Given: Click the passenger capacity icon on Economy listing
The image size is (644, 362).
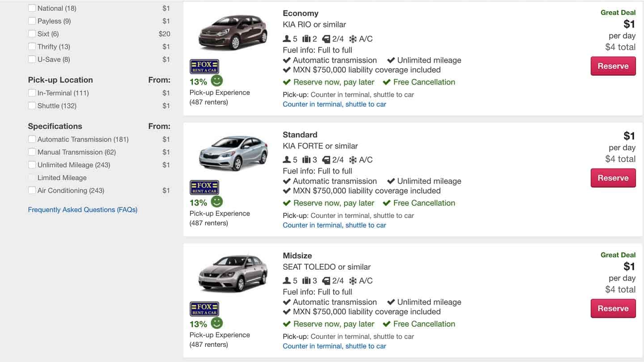Looking at the screenshot, I should pos(286,38).
